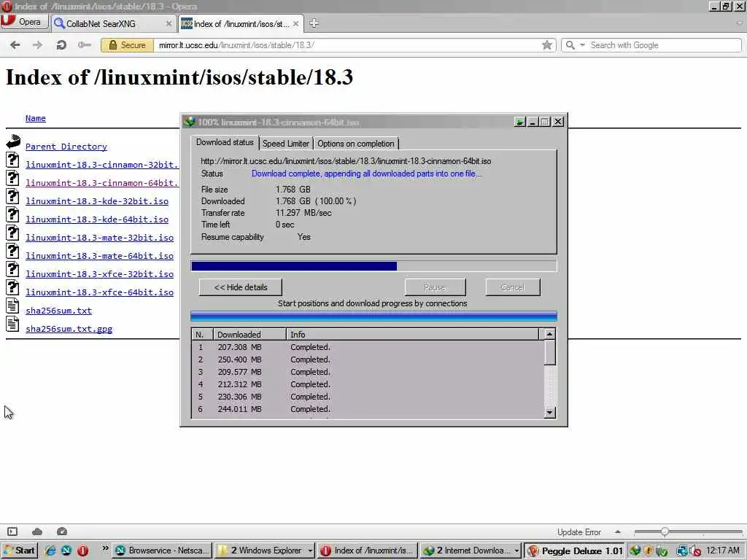Expand view options arrow beside Update Error
Viewport: 747px width, 560px height.
pyautogui.click(x=618, y=532)
